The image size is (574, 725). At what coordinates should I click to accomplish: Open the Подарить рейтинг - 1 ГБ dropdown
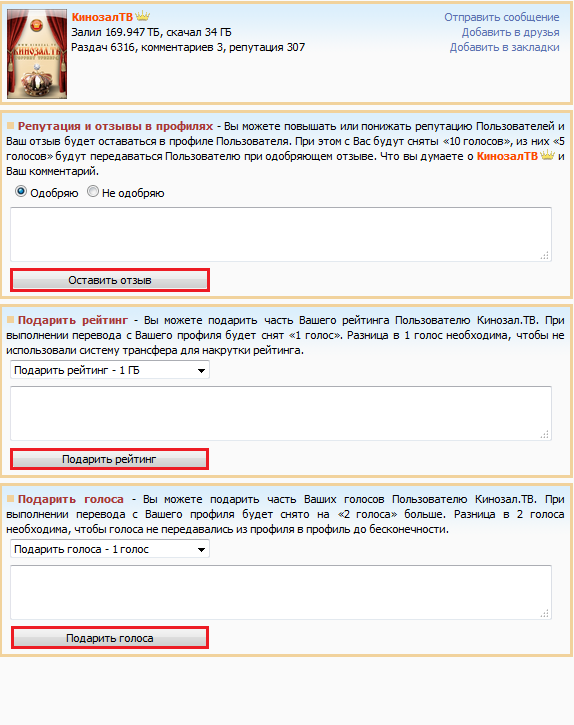tap(110, 370)
